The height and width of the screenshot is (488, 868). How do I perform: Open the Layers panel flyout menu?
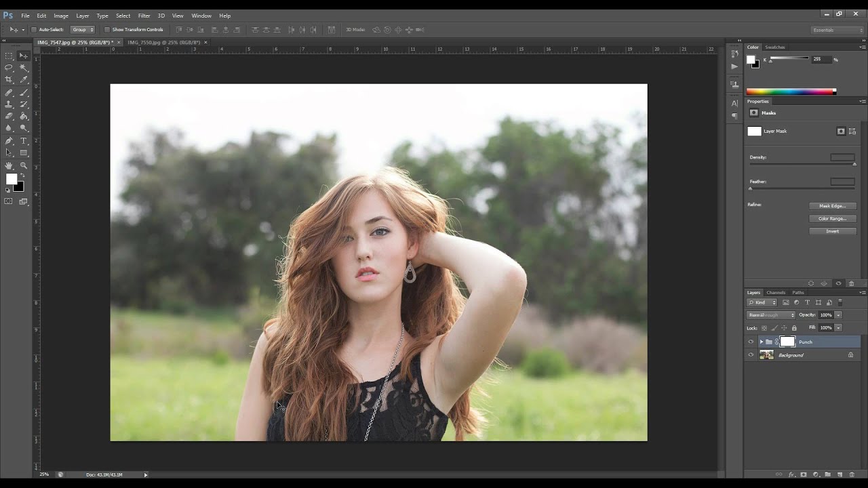click(862, 292)
